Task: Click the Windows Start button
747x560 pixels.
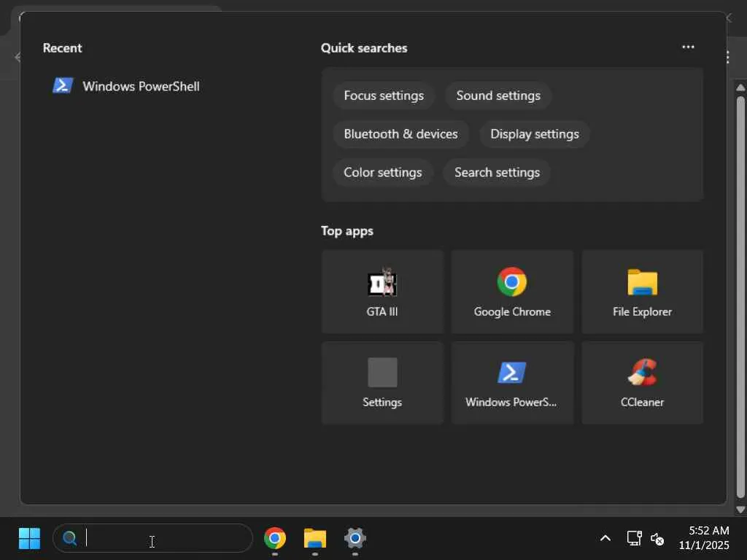Action: tap(29, 539)
